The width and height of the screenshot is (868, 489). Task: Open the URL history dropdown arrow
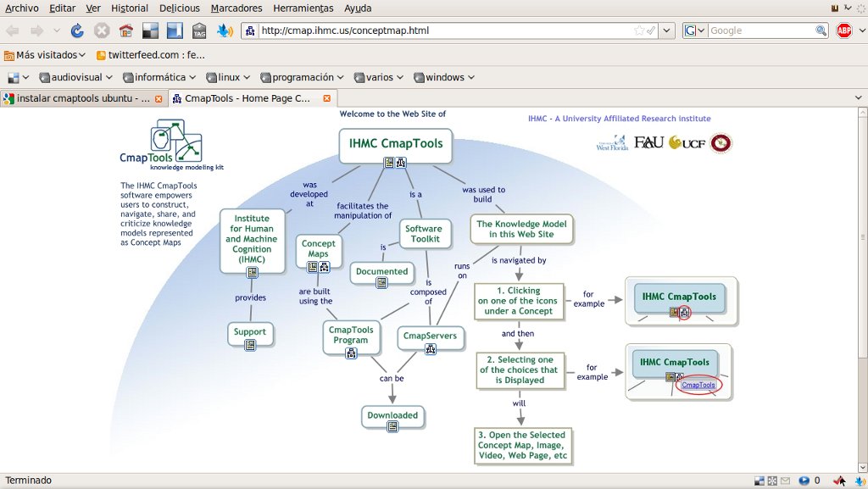click(x=667, y=31)
